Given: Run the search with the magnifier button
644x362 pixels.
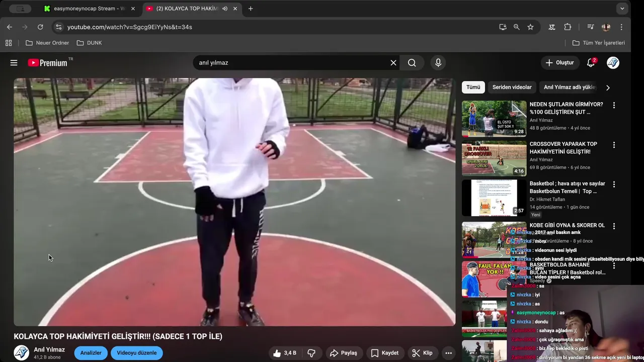Looking at the screenshot, I should (x=412, y=63).
